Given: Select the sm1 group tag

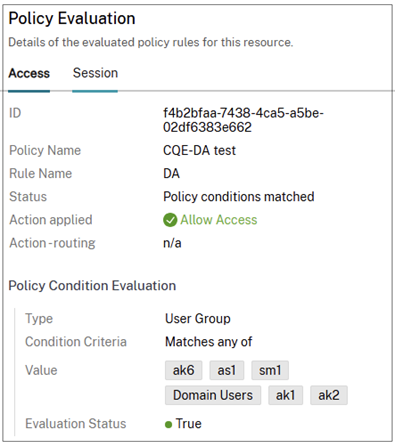Looking at the screenshot, I should tap(270, 370).
